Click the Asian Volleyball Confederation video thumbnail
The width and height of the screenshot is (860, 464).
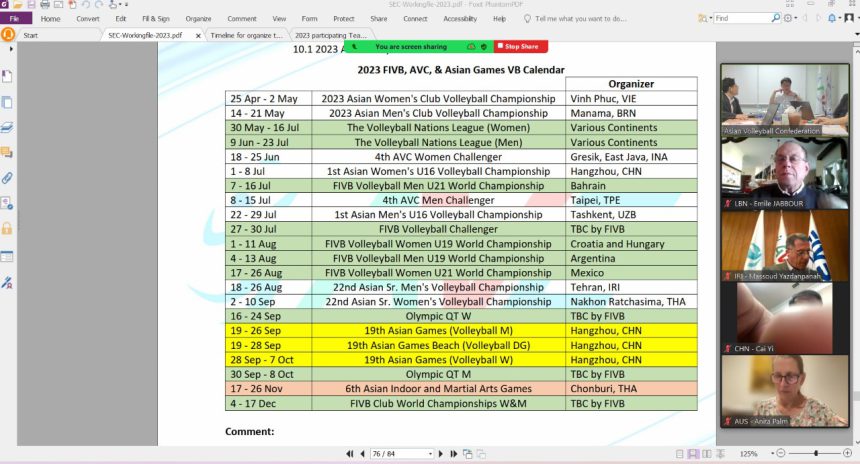click(785, 100)
